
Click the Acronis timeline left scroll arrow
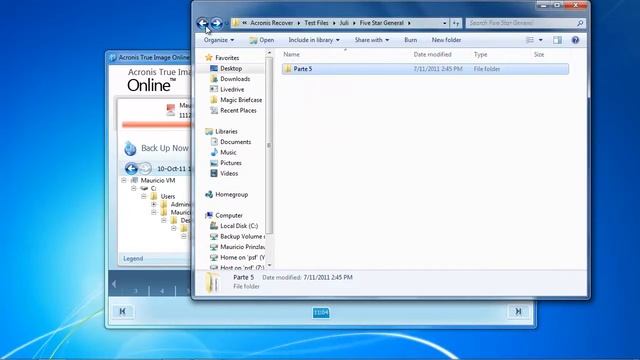tap(114, 284)
